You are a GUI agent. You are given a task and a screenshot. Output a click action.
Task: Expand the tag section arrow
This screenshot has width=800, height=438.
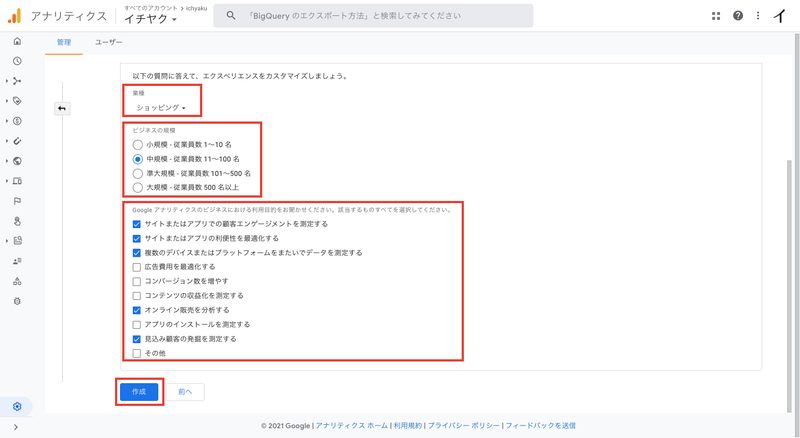click(7, 101)
